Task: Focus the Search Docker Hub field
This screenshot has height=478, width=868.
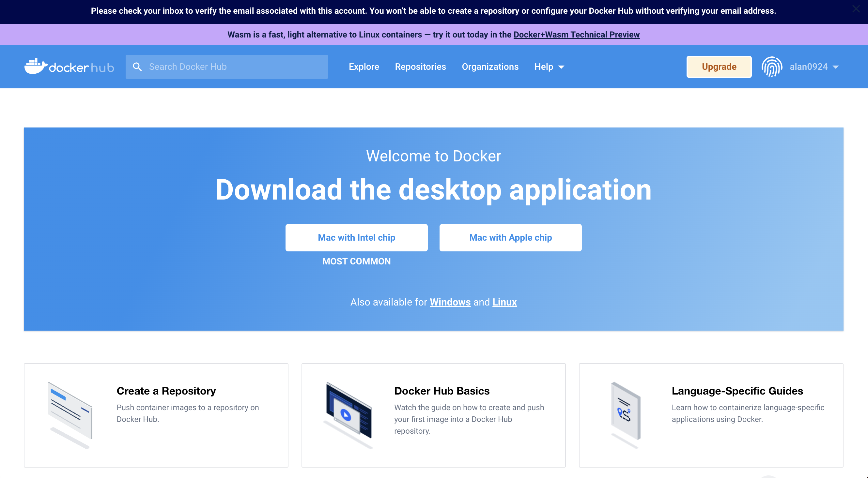Action: (227, 67)
